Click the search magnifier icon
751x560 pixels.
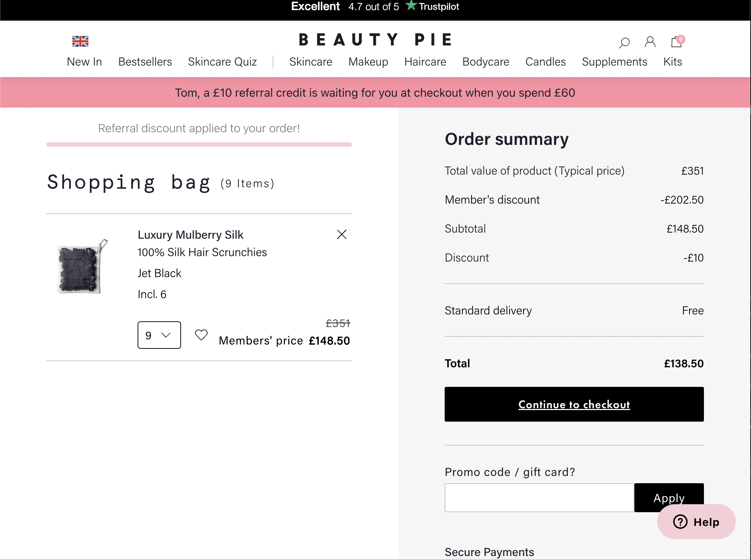(624, 42)
